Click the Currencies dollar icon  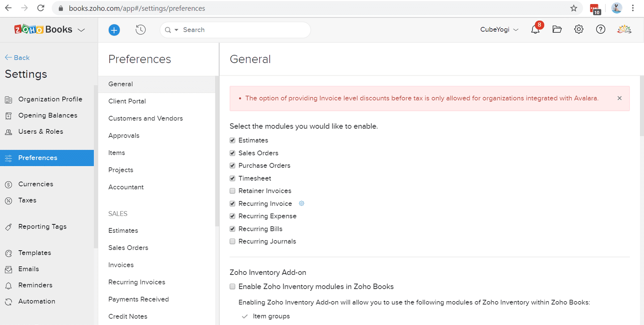8,185
